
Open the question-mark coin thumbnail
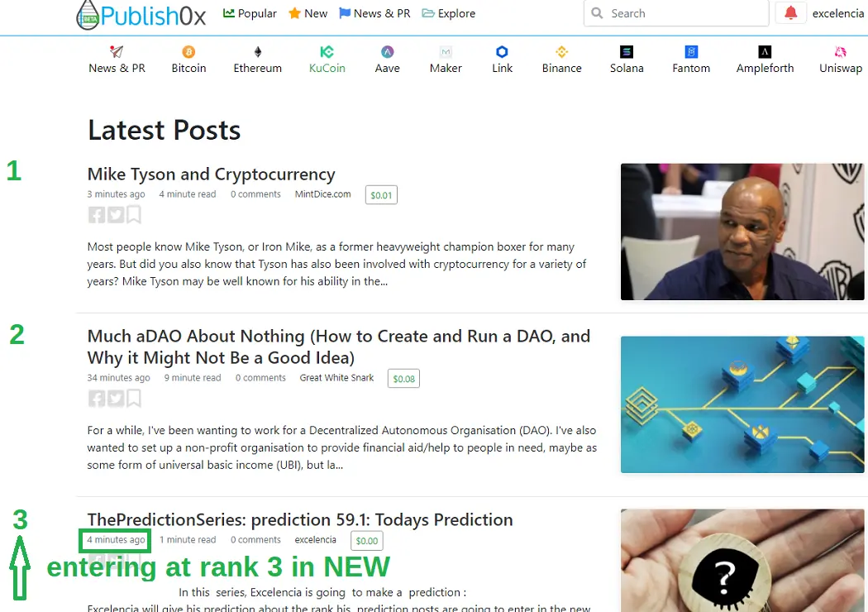(x=742, y=561)
